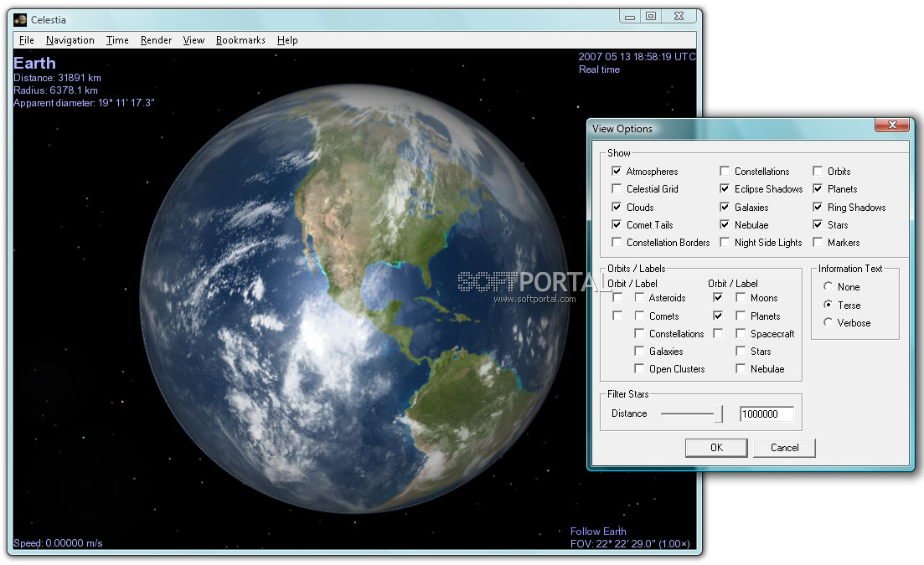Cancel the View Options dialog

click(x=785, y=448)
